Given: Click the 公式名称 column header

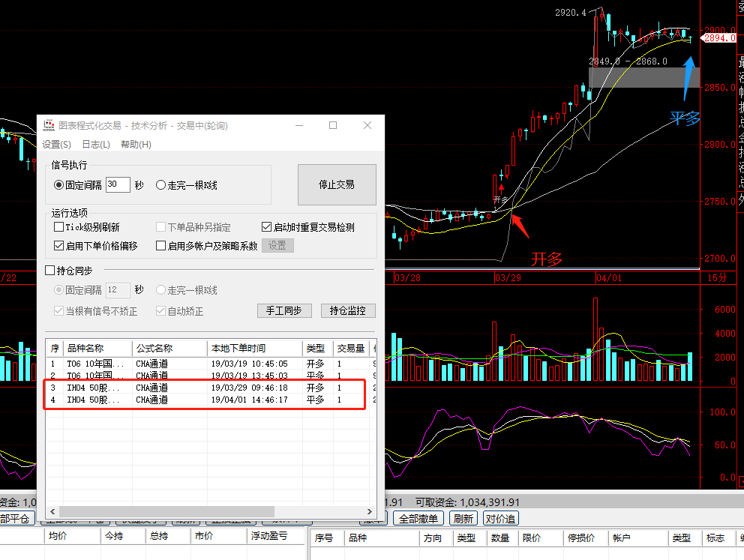Looking at the screenshot, I should pyautogui.click(x=169, y=349).
